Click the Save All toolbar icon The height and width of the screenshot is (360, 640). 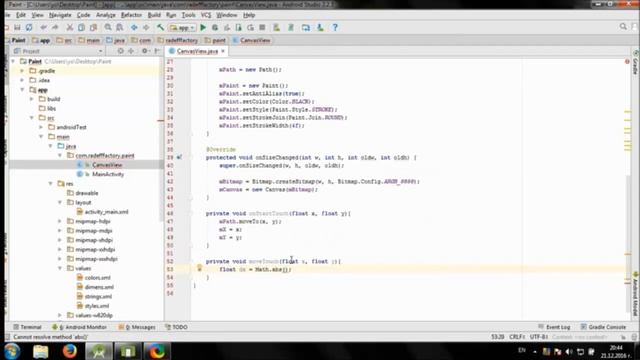pos(17,27)
